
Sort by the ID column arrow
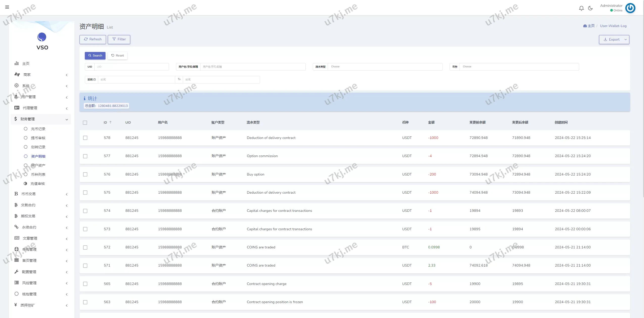click(111, 122)
